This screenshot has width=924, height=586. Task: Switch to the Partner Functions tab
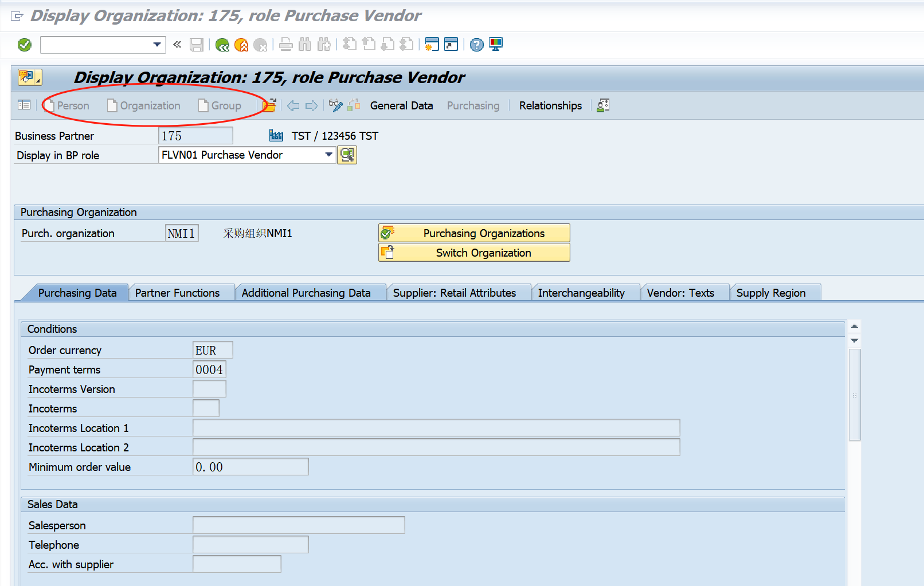point(177,293)
